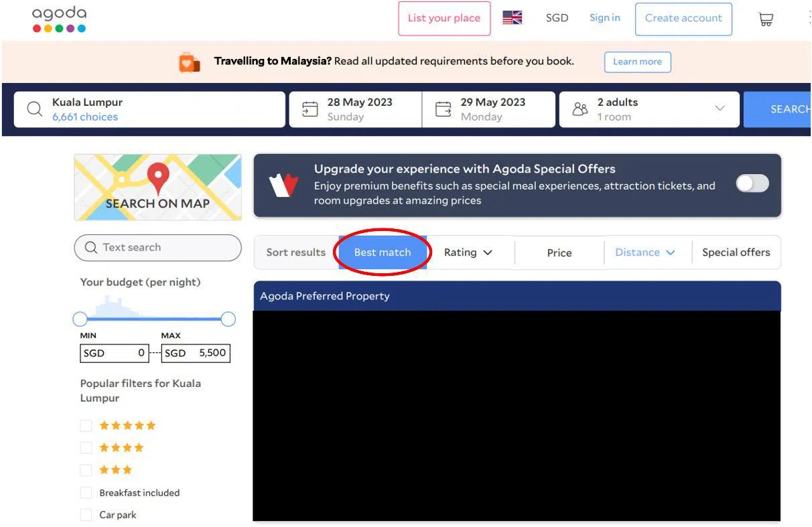Open the shopping cart icon

[x=765, y=19]
